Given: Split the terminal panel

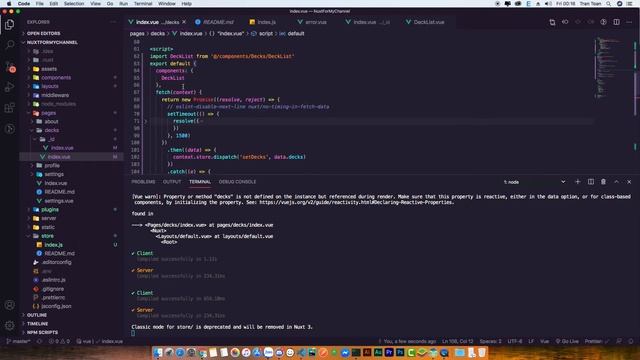Looking at the screenshot, I should pos(591,182).
